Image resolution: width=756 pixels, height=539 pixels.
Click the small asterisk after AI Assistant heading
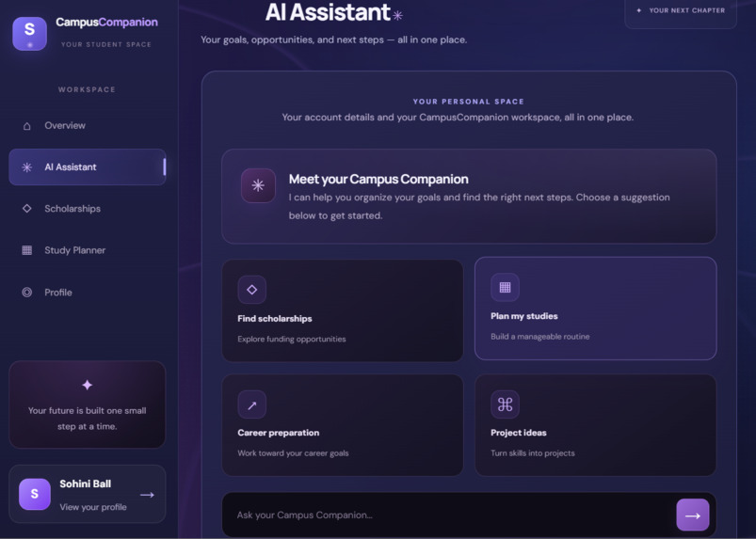[x=397, y=16]
